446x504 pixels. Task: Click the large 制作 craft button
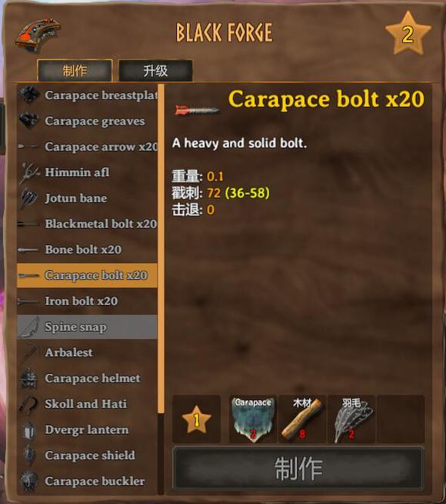(x=298, y=468)
